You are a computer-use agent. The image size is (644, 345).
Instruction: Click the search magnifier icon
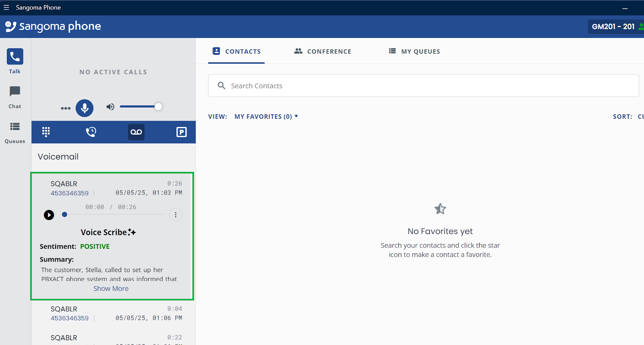point(221,86)
